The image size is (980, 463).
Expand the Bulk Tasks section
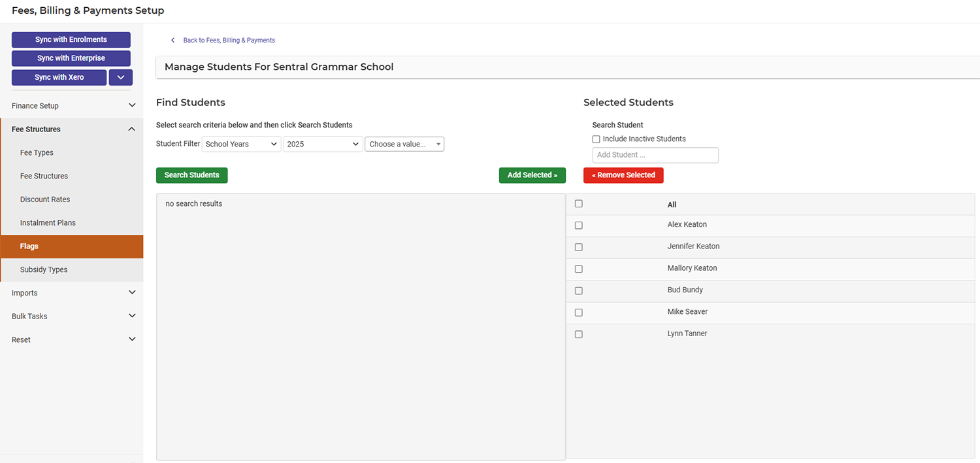[x=72, y=316]
